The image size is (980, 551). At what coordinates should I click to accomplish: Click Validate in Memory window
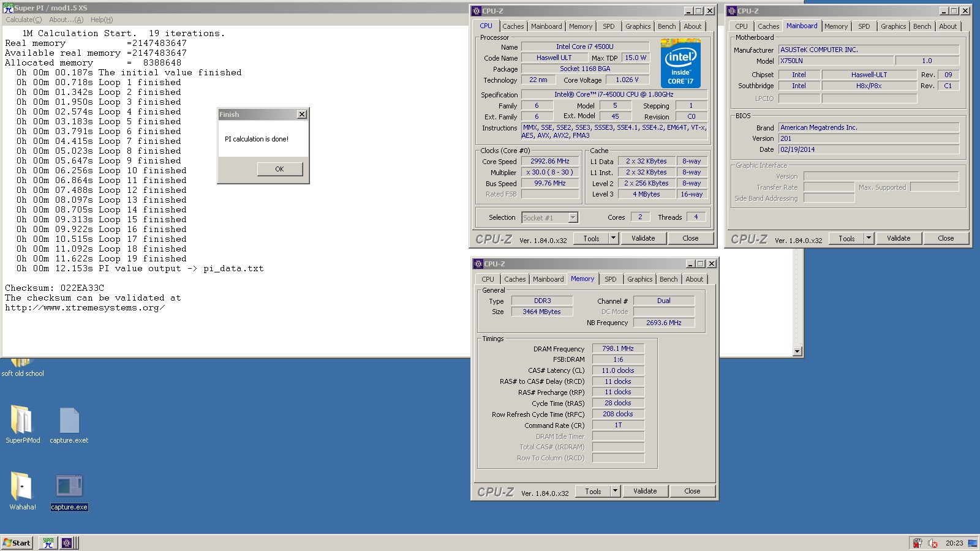(x=645, y=491)
